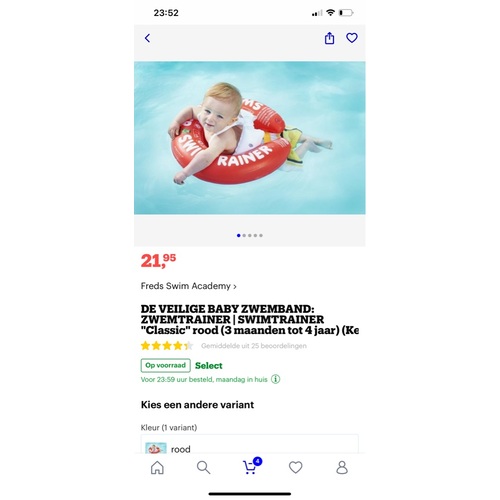Open the Home tab icon
Screen dimensions: 500x500
pos(157,467)
